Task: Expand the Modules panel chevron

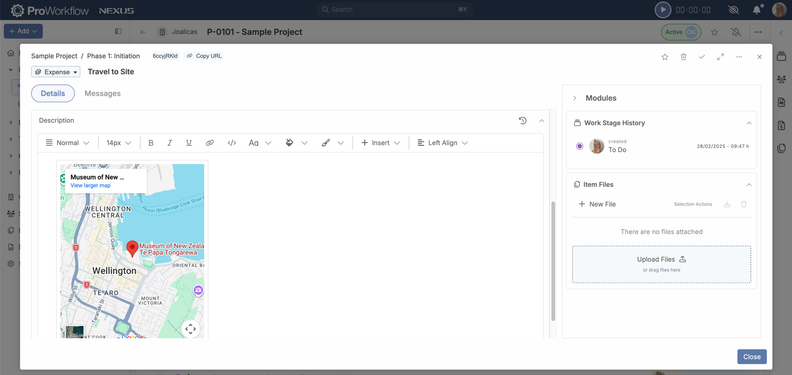Action: click(x=574, y=98)
